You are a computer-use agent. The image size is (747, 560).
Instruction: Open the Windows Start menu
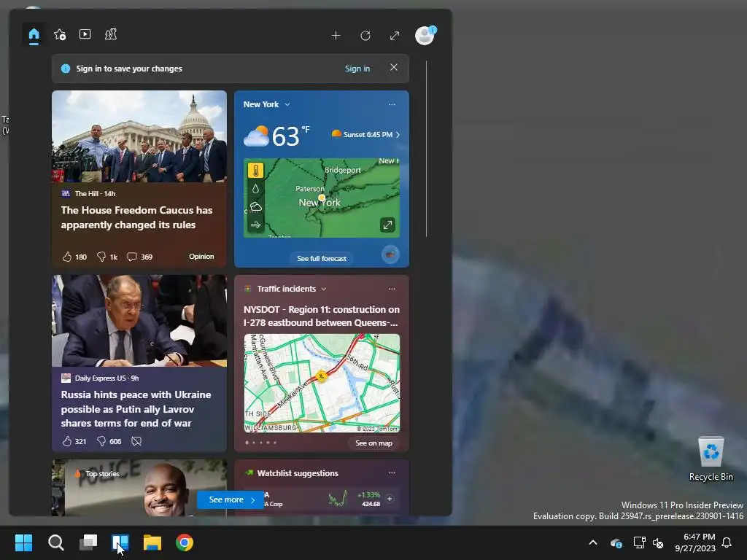coord(23,542)
